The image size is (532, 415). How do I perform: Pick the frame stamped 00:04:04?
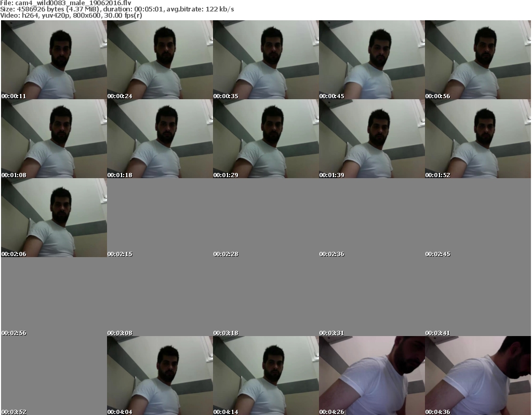pos(160,376)
